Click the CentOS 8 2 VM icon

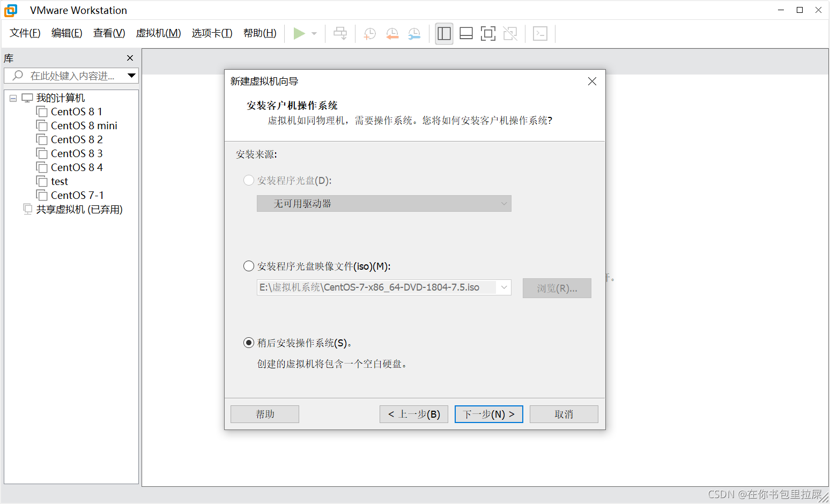(x=42, y=139)
